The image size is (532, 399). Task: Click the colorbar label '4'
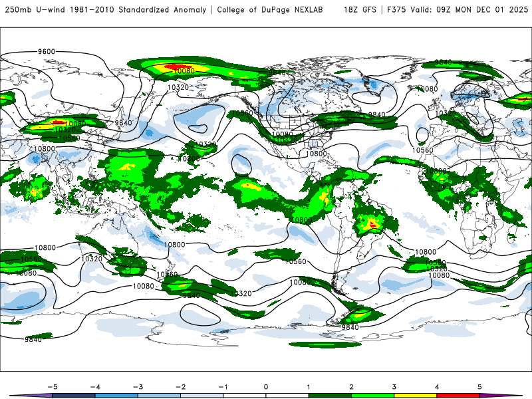coord(437,387)
